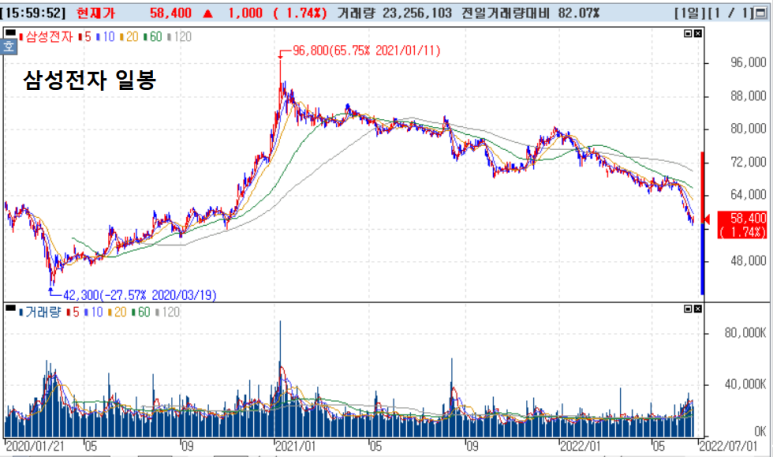773x457 pixels.
Task: Toggle the 120-day moving average in price legend
Action: 180,35
